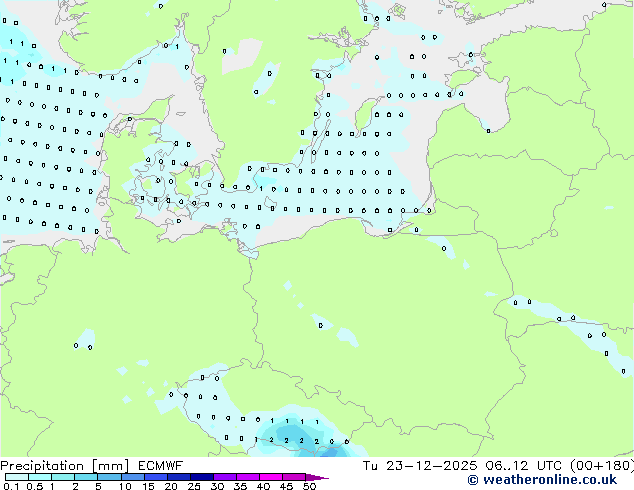The image size is (634, 490).
Task: Click the 'Precipitation' title text
Action: pos(43,466)
